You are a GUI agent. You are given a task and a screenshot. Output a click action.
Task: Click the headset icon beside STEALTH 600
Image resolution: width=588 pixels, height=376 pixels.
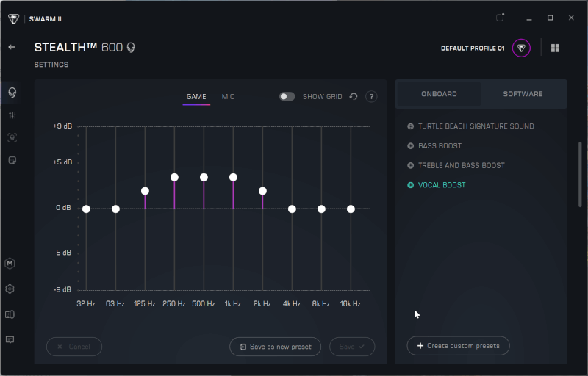point(131,48)
